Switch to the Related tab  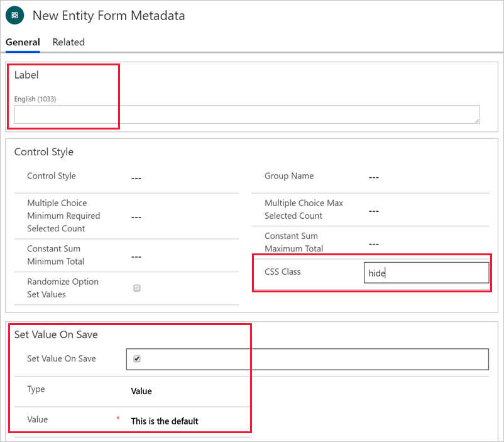[x=68, y=42]
